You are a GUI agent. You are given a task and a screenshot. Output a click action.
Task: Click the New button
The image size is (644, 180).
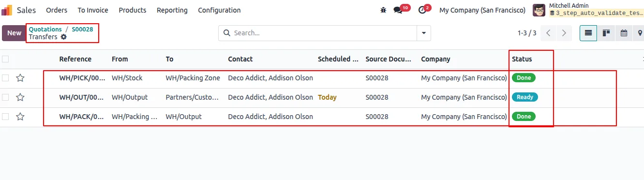[14, 33]
